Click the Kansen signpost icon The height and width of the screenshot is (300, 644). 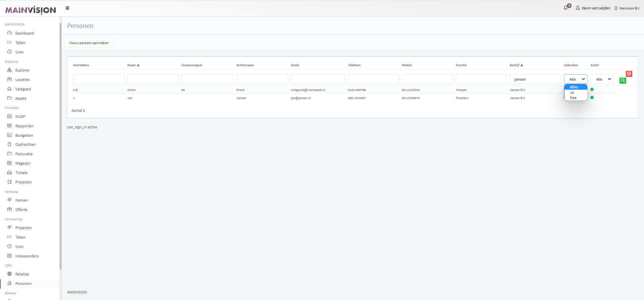click(9, 200)
